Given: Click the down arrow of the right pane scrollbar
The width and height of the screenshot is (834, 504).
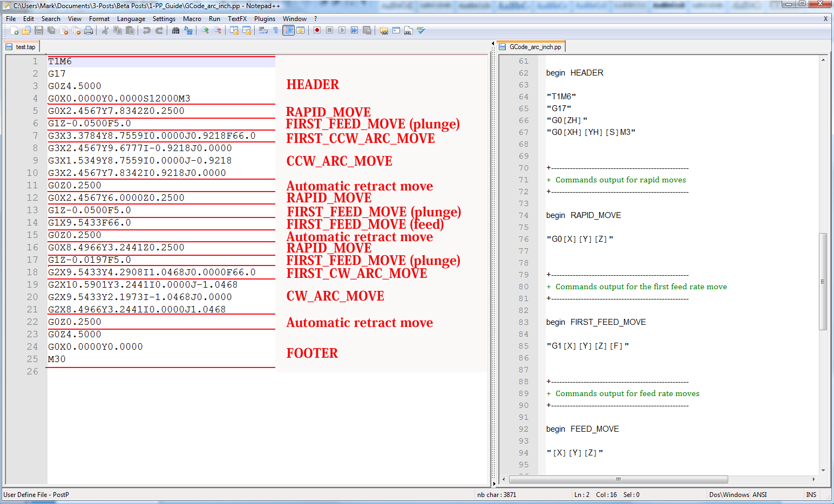Looking at the screenshot, I should point(823,471).
